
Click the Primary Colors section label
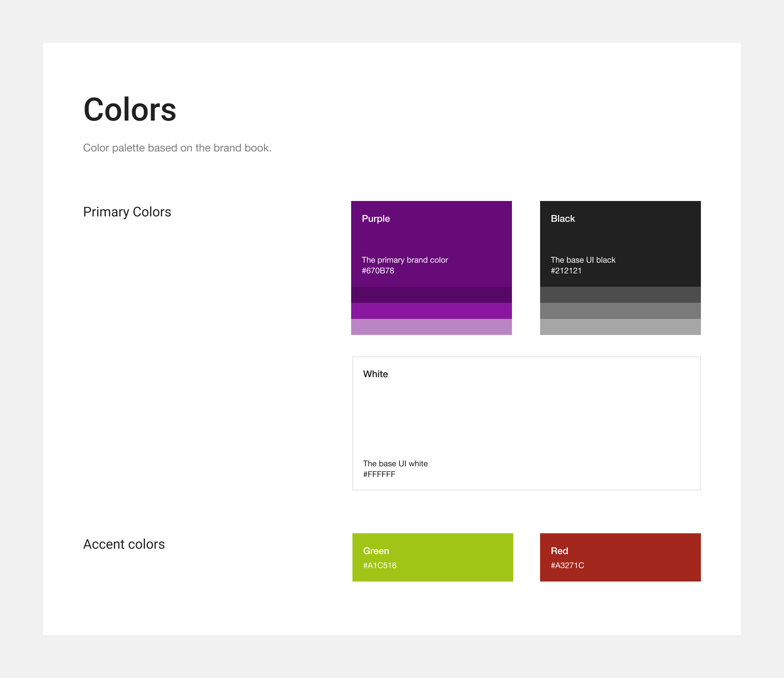coord(127,212)
